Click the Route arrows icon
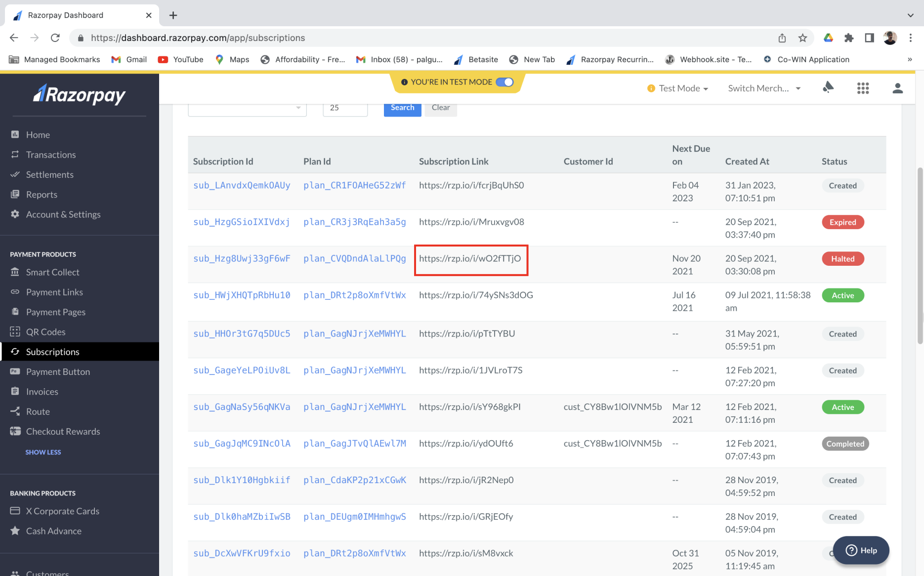924x576 pixels. 15,411
